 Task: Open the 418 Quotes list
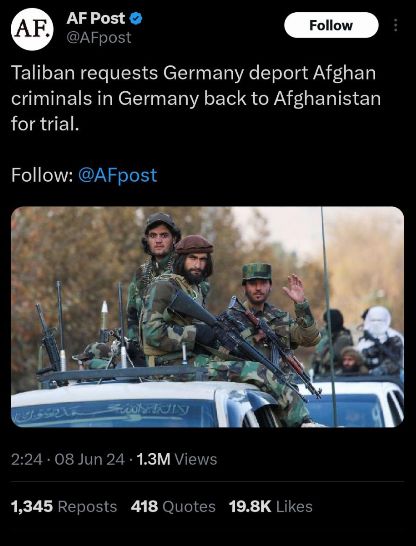[x=173, y=507]
